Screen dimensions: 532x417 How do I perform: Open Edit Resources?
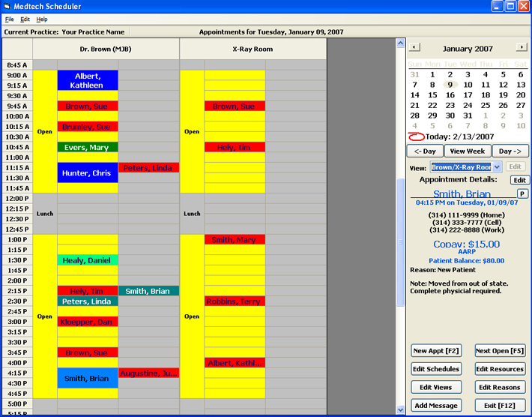[x=500, y=369]
